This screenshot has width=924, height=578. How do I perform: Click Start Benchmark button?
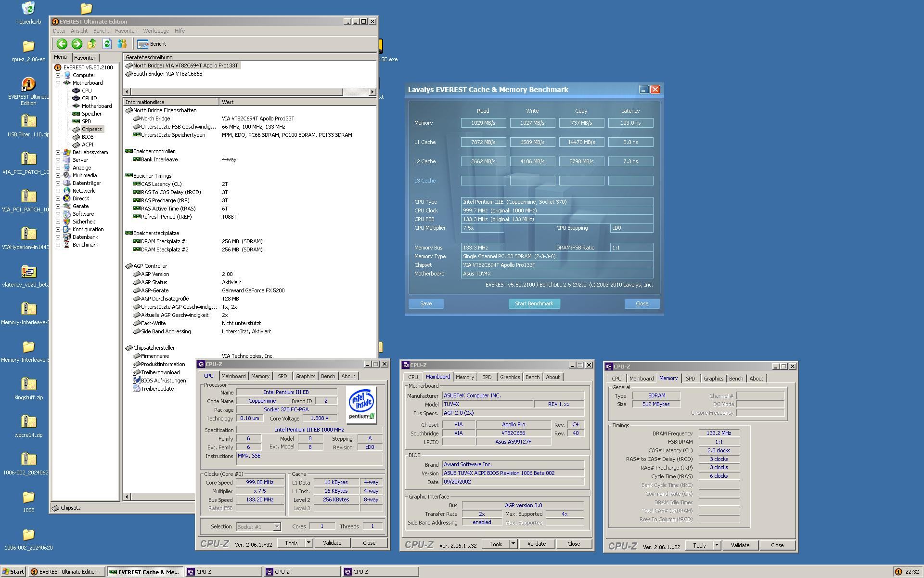534,303
